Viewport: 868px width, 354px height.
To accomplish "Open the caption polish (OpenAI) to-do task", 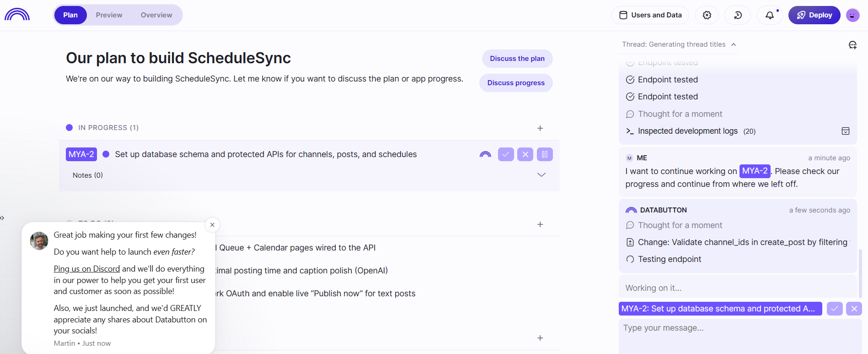I will pyautogui.click(x=302, y=271).
